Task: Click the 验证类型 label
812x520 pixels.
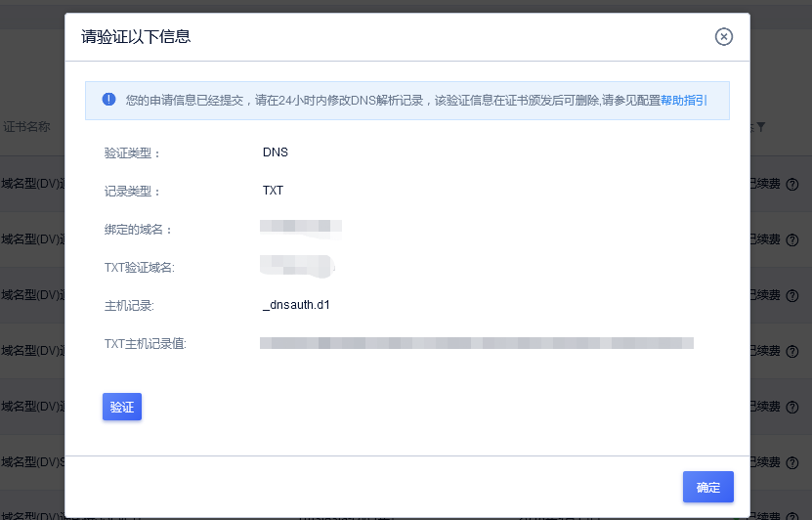Action: point(132,153)
